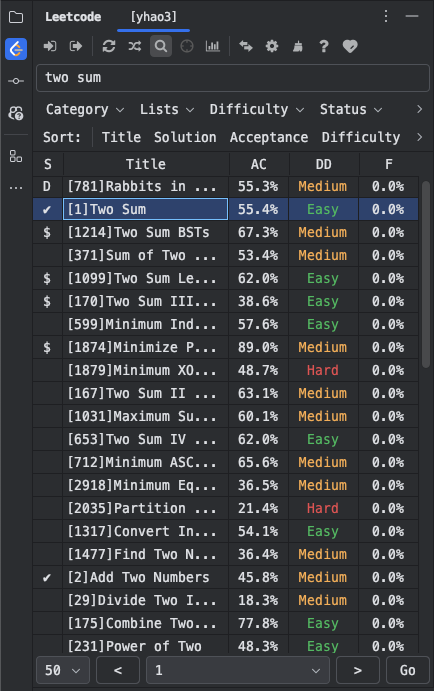Switch to the [yhao3] tab

tap(153, 17)
